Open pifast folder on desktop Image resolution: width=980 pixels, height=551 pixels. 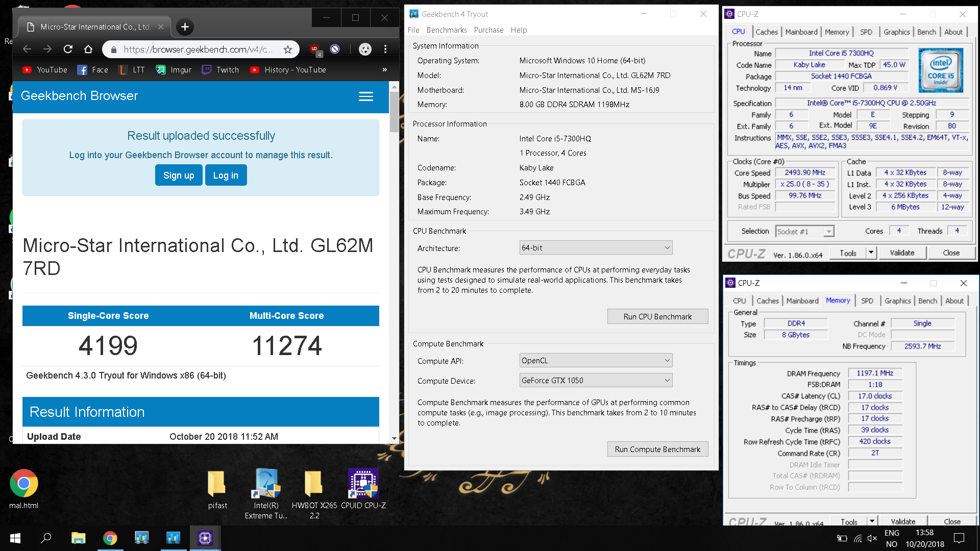tap(217, 489)
